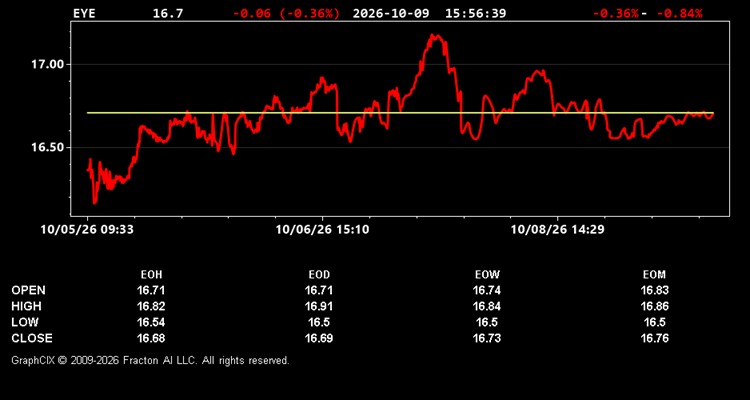This screenshot has height=400, width=750.
Task: Select EOW low value 16.5
Action: (487, 322)
